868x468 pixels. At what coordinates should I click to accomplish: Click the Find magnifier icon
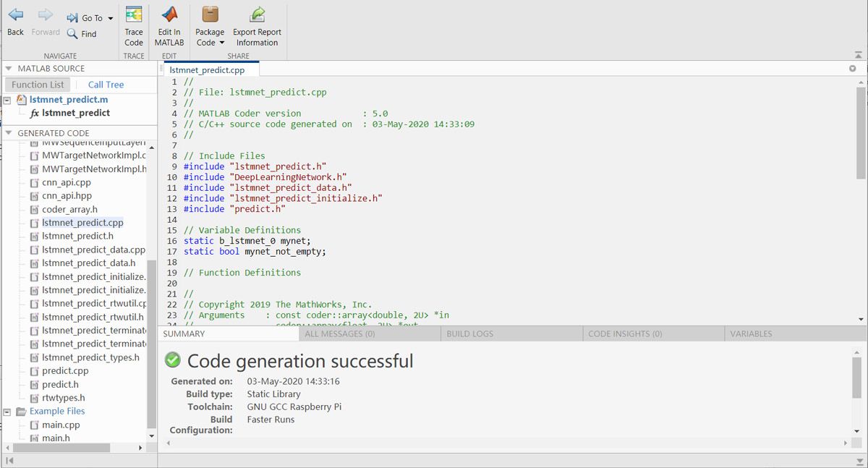pos(72,33)
